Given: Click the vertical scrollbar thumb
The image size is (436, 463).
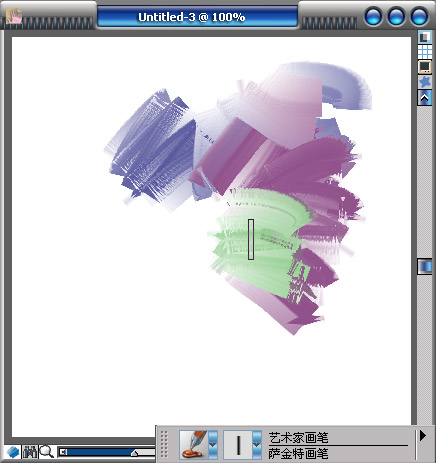Looking at the screenshot, I should click(425, 267).
